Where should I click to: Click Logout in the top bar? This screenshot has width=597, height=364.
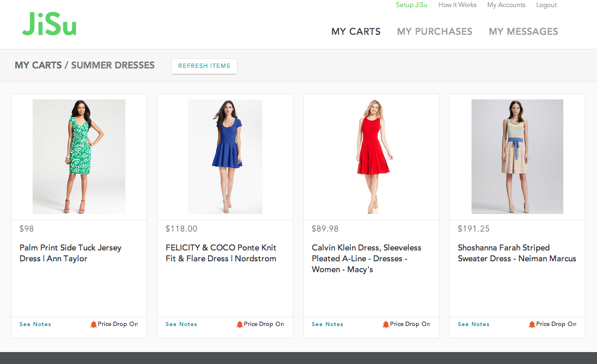point(546,5)
